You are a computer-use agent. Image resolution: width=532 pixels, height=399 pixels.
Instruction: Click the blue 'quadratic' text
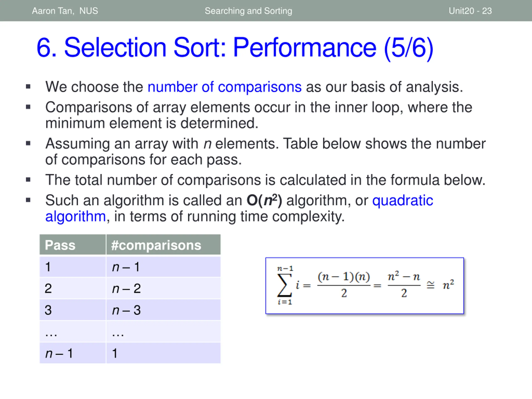(403, 200)
